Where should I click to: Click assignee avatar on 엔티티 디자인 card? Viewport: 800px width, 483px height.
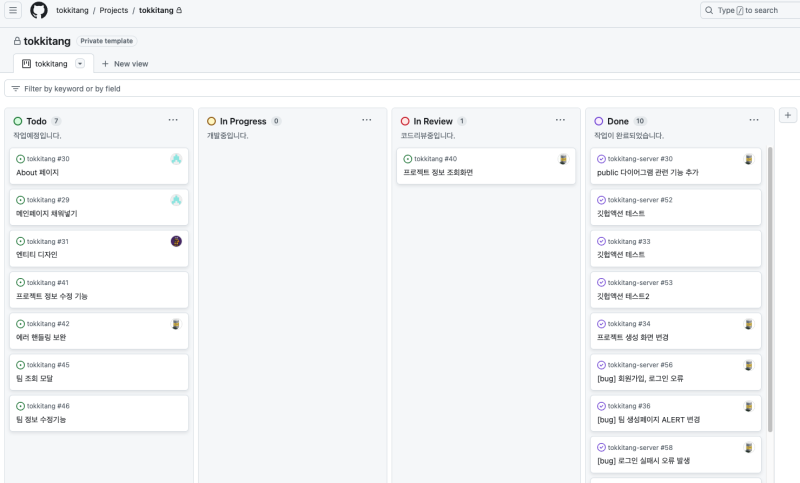coord(176,241)
